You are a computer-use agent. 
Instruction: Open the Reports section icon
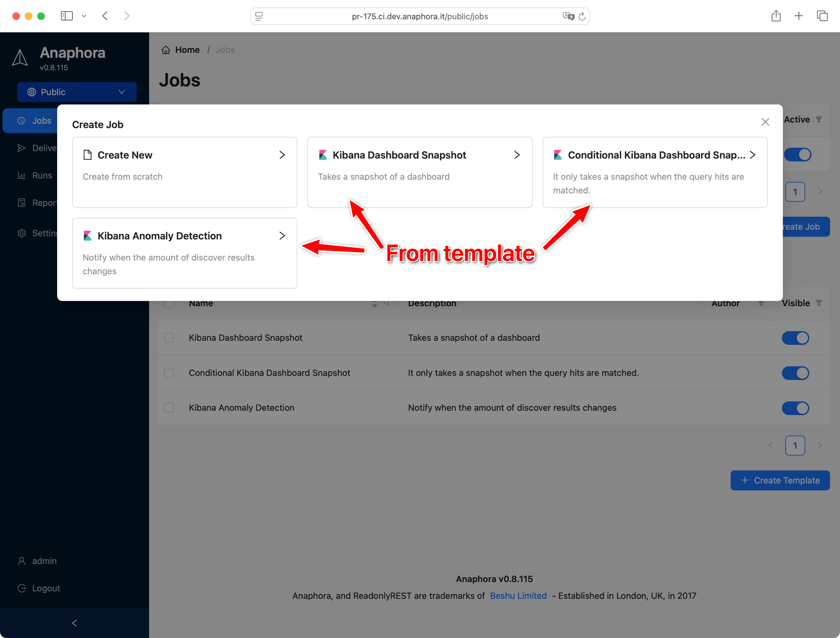(22, 203)
